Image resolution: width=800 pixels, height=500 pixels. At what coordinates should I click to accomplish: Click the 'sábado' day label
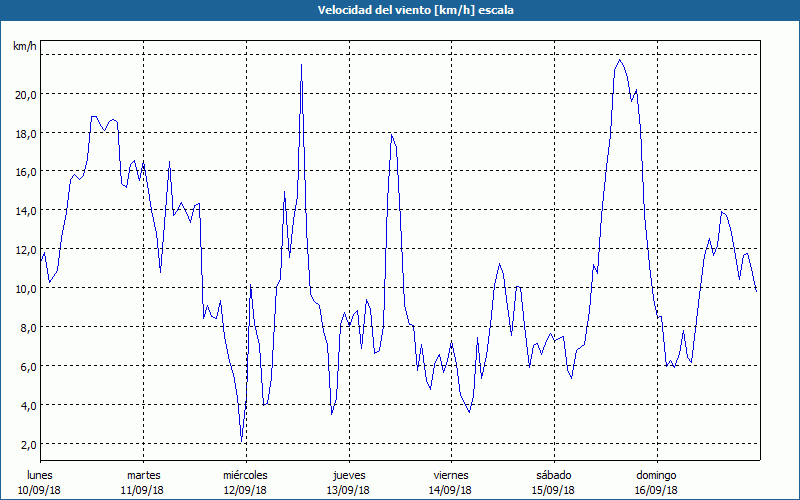554,475
